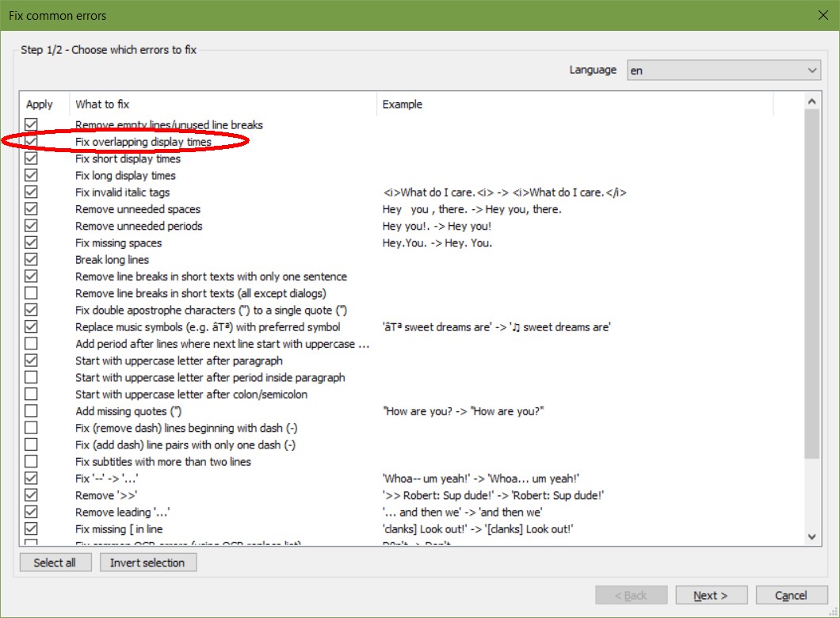Viewport: 840px width, 618px height.
Task: Enable Add missing quotes checkbox
Action: point(31,411)
